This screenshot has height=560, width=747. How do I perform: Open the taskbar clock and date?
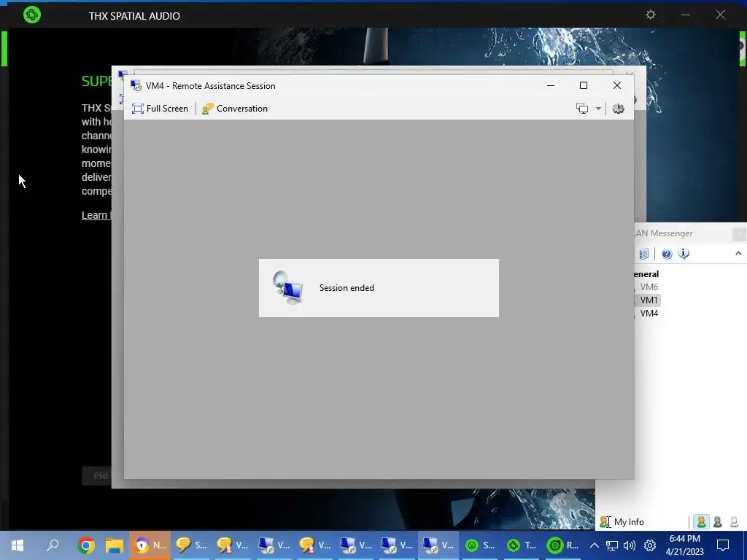coord(684,545)
